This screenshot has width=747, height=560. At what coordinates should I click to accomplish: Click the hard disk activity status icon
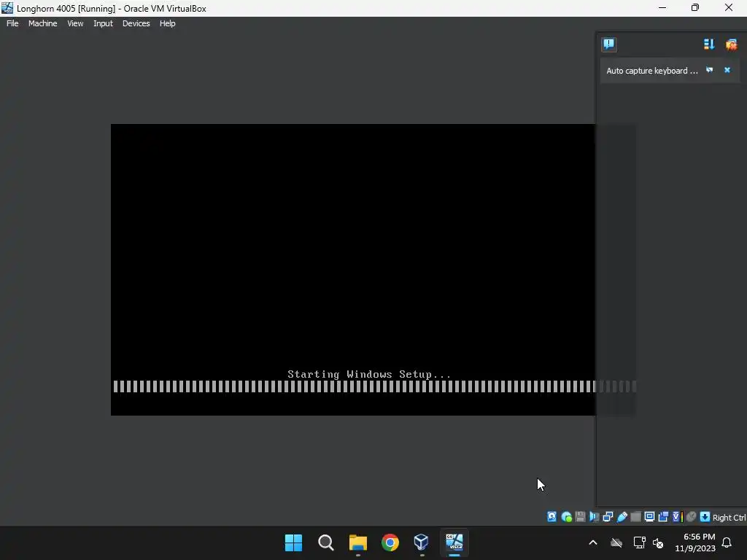(x=551, y=517)
